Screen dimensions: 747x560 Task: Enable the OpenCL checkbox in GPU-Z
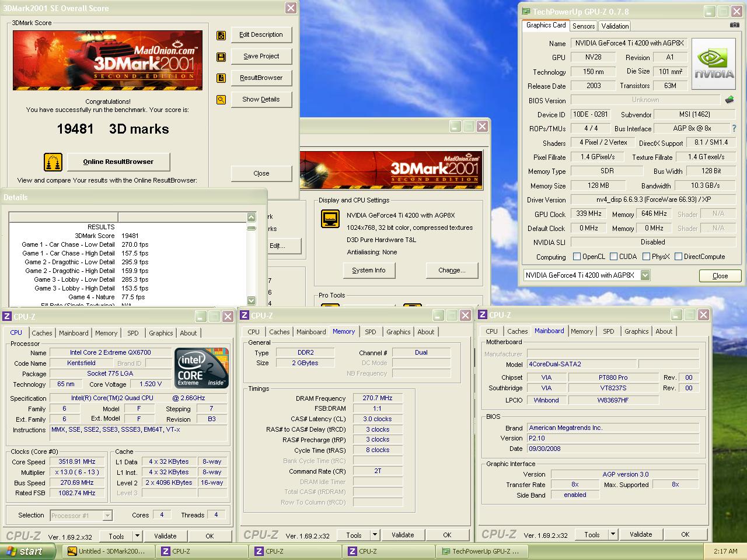point(577,257)
